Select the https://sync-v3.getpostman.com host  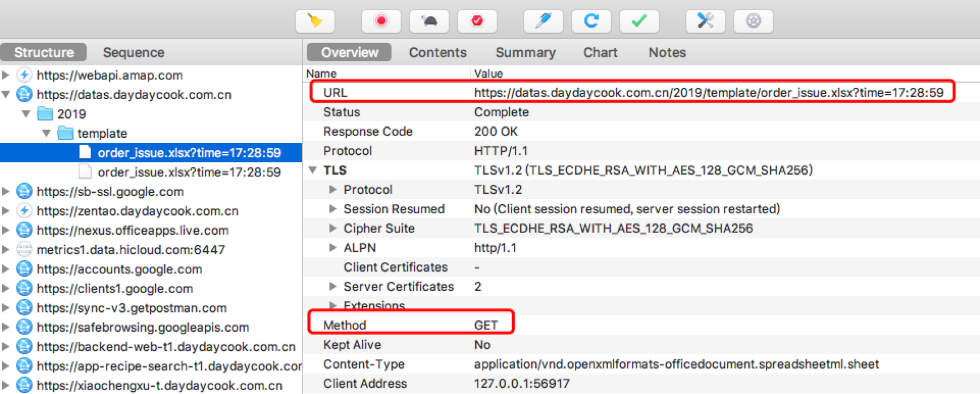click(131, 308)
